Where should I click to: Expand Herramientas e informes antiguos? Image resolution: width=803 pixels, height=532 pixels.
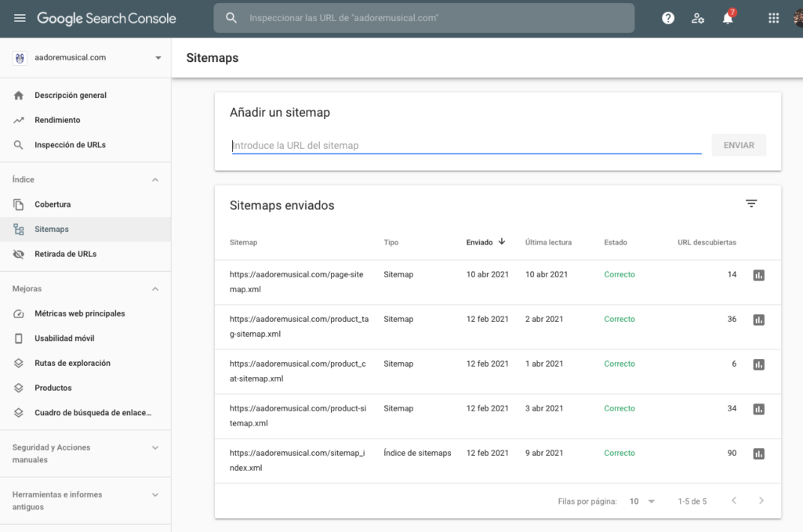[155, 494]
